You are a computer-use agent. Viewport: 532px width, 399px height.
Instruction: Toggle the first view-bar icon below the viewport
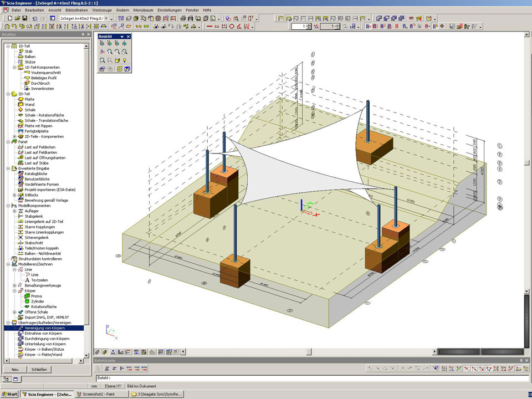click(x=98, y=352)
